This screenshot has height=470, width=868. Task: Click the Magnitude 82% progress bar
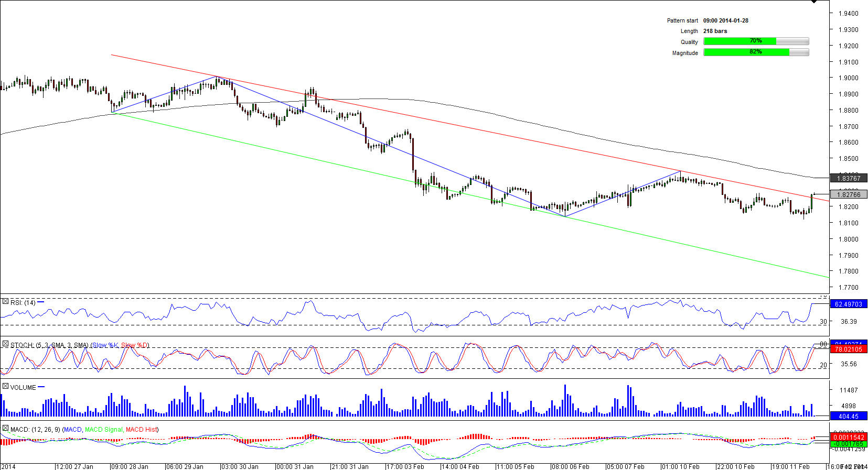(x=756, y=52)
